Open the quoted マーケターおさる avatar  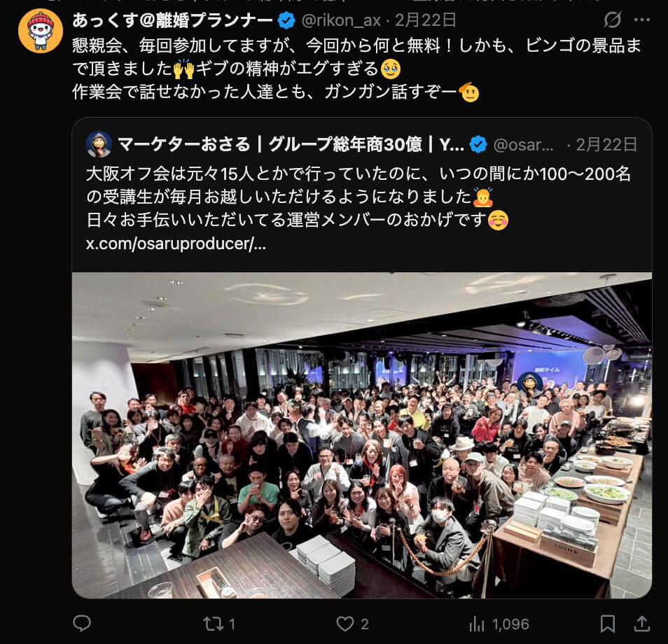[x=99, y=144]
